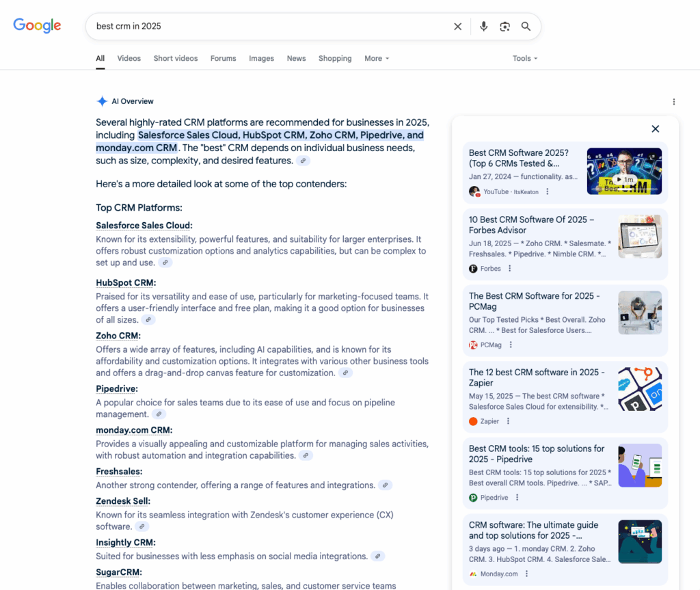Open the Zendesk Sell heading link
Image resolution: width=700 pixels, height=590 pixels.
[x=123, y=501]
